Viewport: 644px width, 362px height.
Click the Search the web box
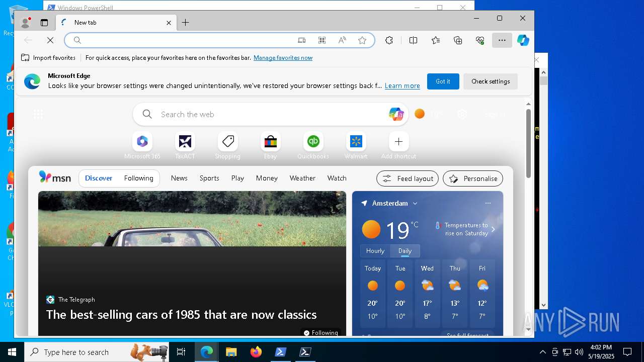272,114
